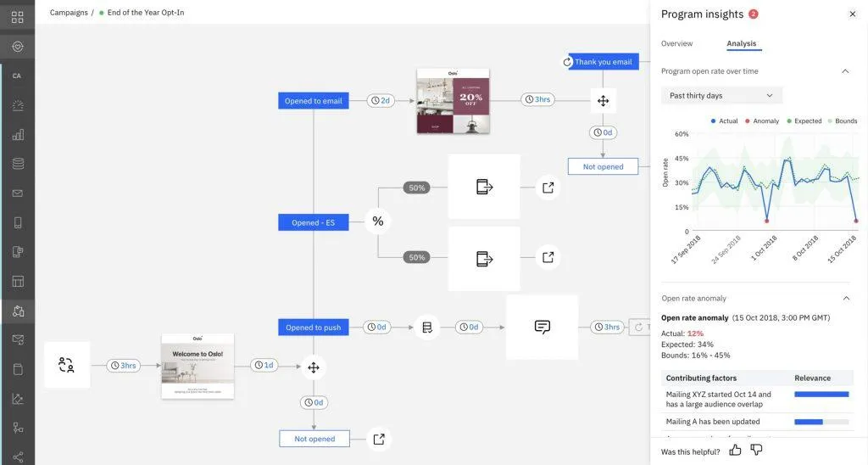Select the audience entry node icon
Image resolution: width=868 pixels, height=465 pixels.
tap(66, 365)
